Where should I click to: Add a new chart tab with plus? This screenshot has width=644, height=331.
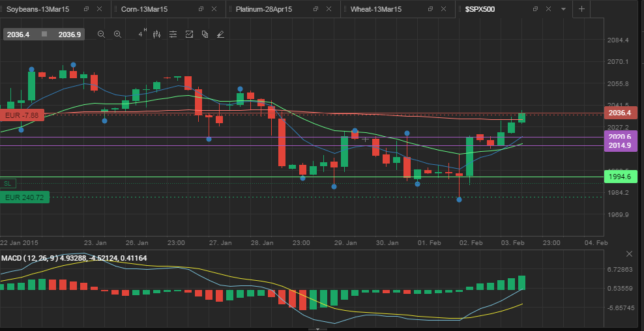point(581,9)
